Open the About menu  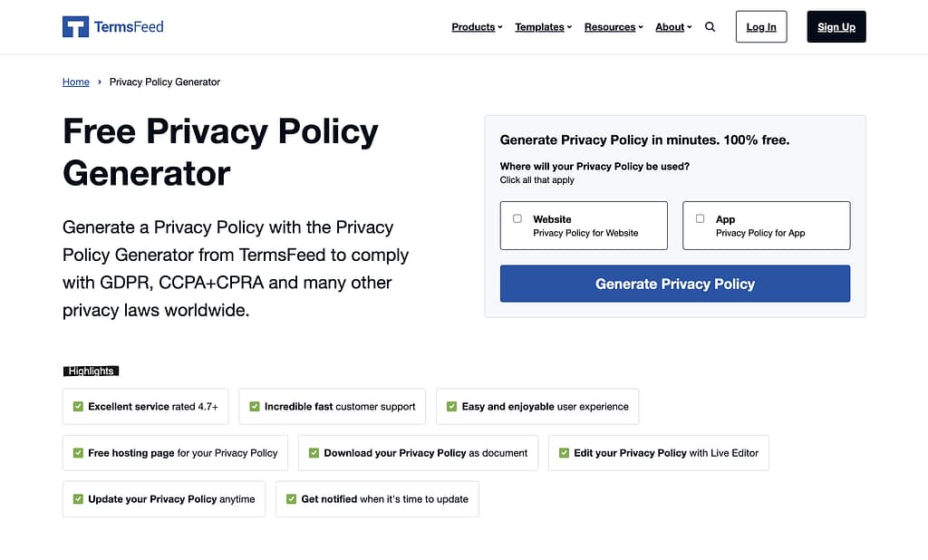tap(671, 27)
